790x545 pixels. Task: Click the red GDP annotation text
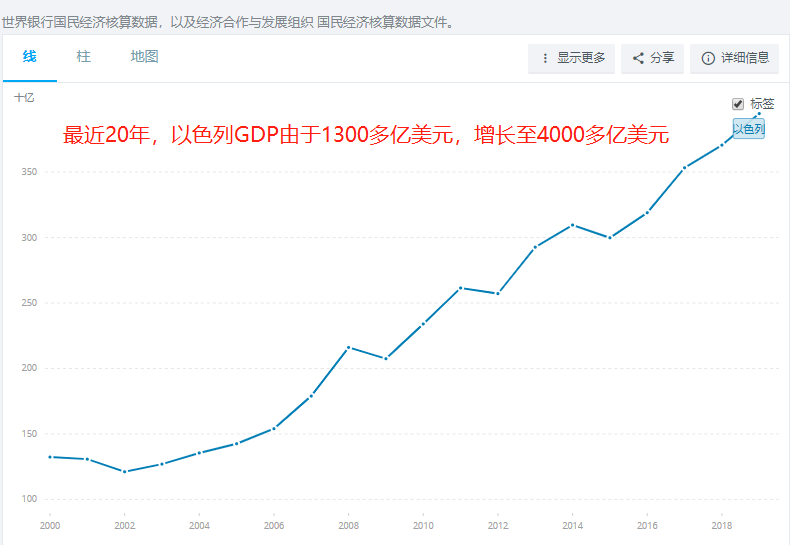[x=365, y=135]
